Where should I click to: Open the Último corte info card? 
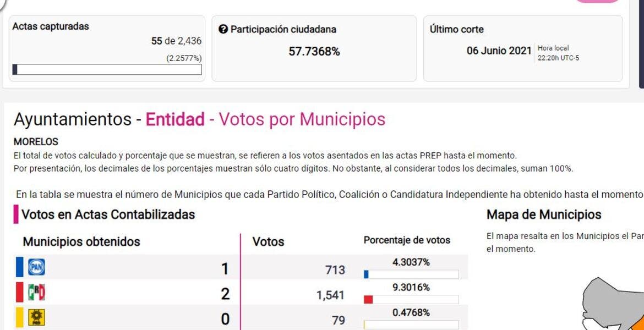click(522, 48)
